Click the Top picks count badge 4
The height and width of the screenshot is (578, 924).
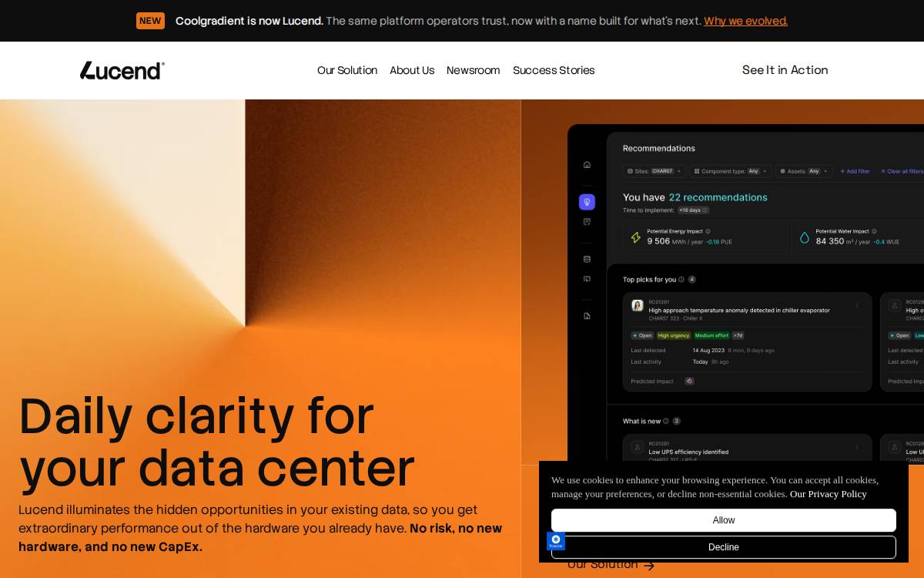[692, 280]
